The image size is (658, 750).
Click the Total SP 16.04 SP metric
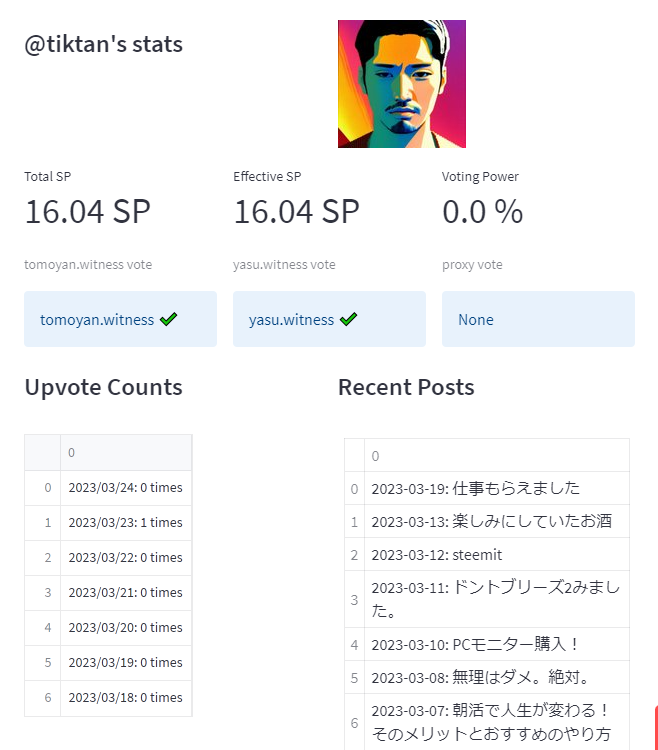point(88,211)
